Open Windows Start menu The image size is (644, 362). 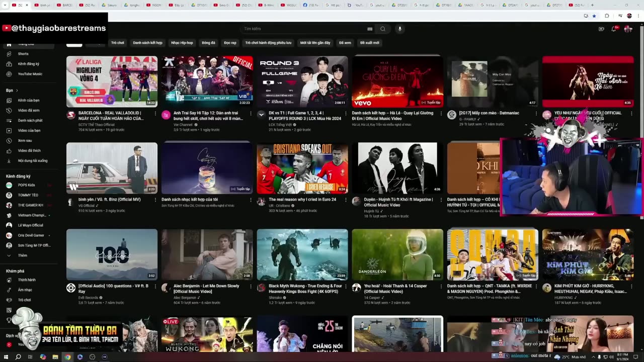click(x=6, y=357)
